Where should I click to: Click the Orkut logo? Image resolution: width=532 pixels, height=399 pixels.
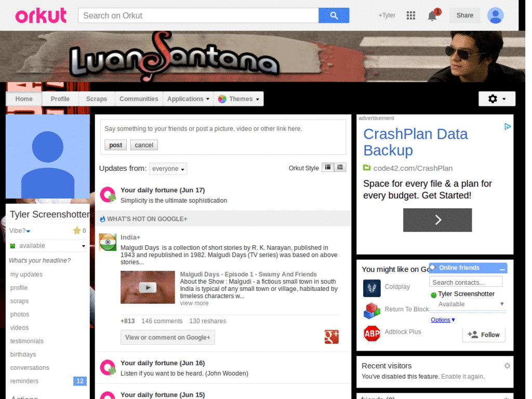point(41,16)
